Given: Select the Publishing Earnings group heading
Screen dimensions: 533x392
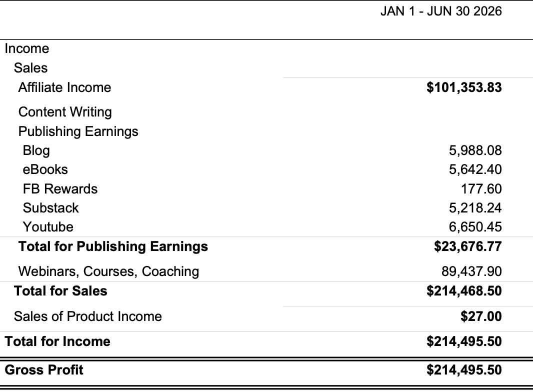Looking at the screenshot, I should tap(78, 131).
